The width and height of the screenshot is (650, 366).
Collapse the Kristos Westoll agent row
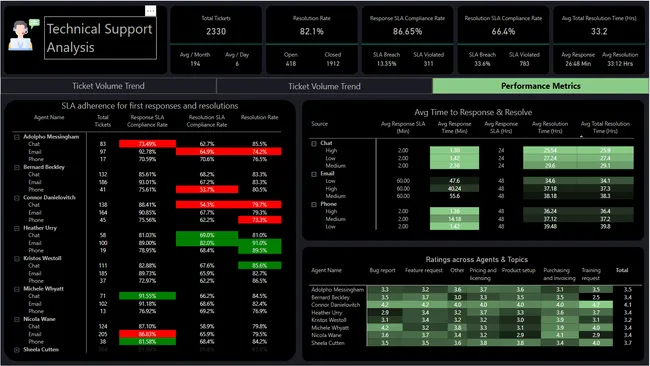[x=17, y=259]
